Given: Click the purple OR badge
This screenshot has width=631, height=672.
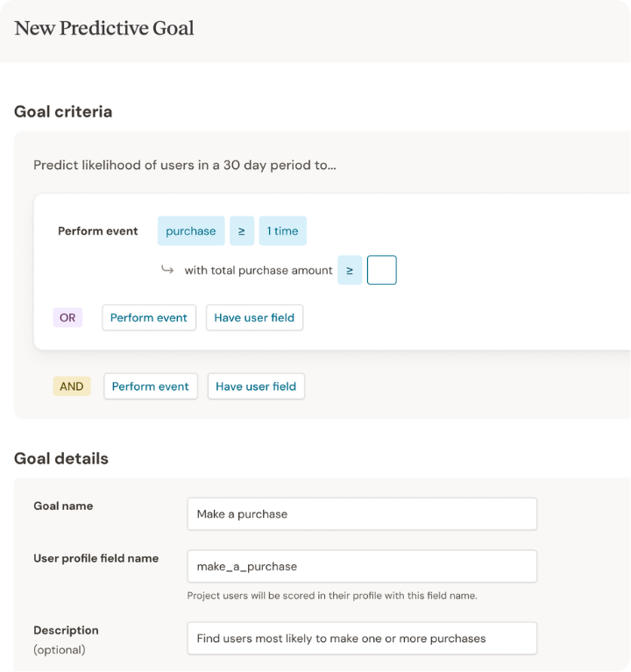Looking at the screenshot, I should [67, 317].
